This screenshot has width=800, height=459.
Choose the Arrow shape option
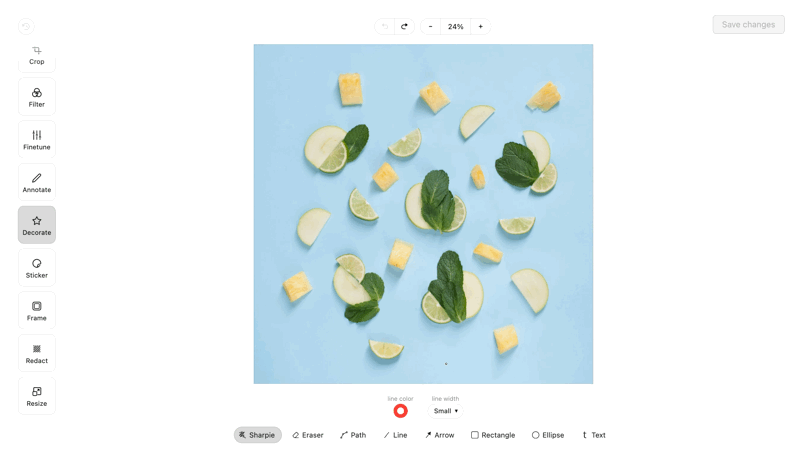coord(439,435)
